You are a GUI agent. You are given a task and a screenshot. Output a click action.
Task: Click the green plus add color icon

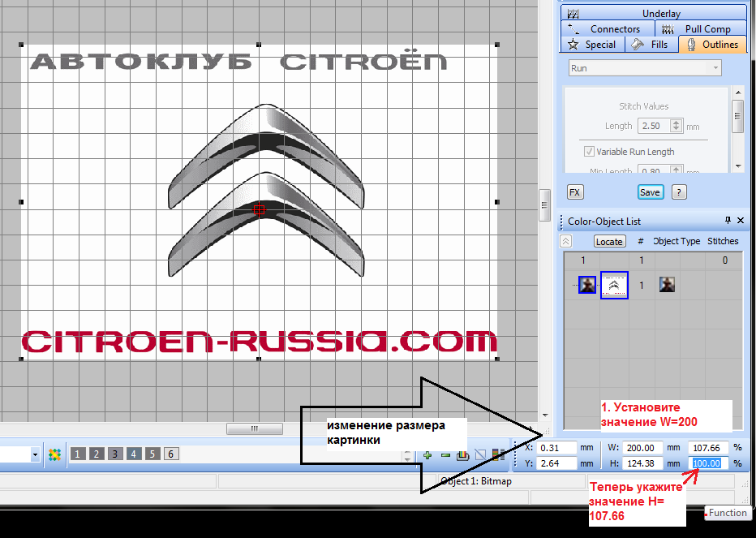427,455
